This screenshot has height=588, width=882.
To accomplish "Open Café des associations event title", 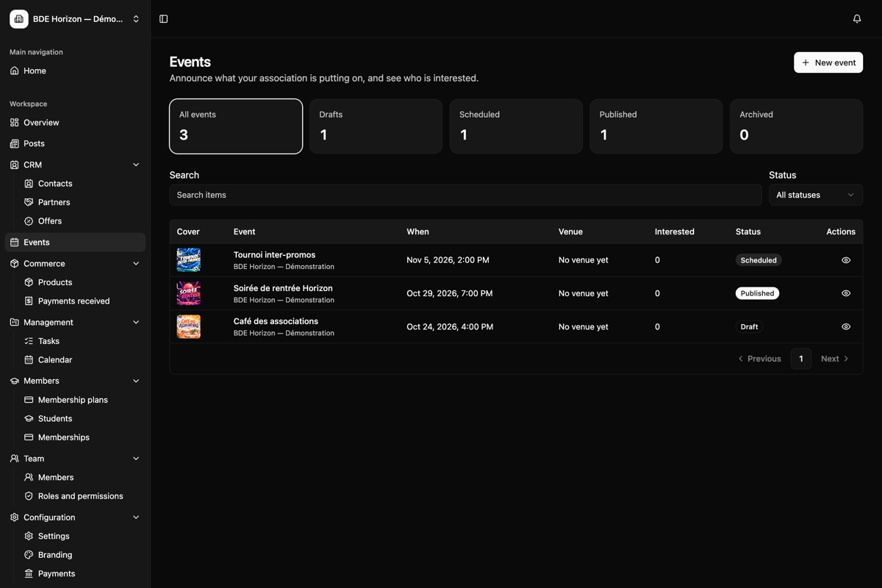I will (x=276, y=321).
